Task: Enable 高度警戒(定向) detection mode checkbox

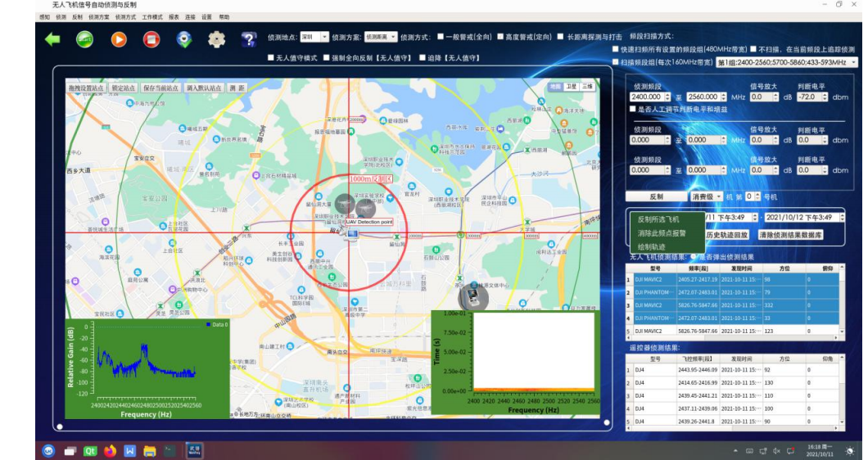Action: (500, 37)
